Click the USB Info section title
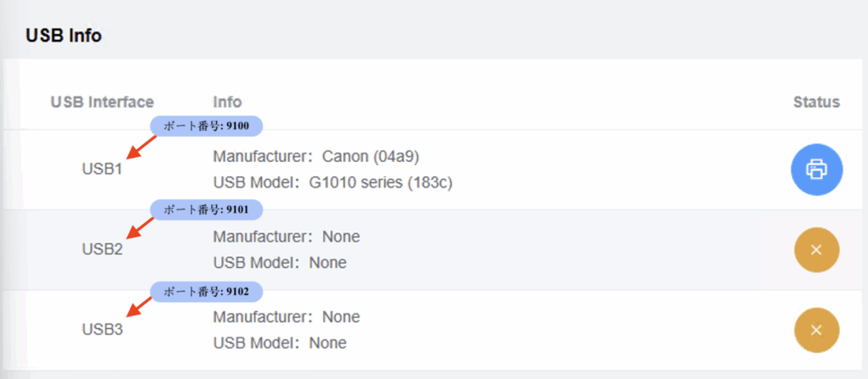Image resolution: width=868 pixels, height=379 pixels. [x=64, y=36]
